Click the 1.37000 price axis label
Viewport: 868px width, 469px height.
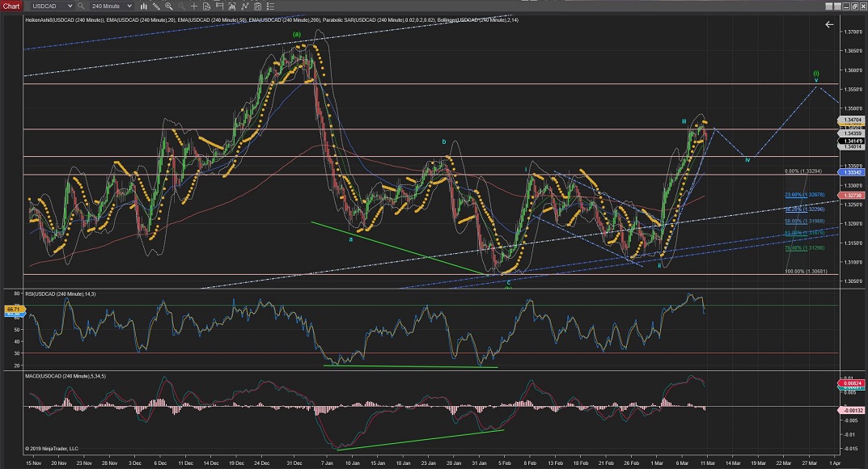[x=853, y=32]
